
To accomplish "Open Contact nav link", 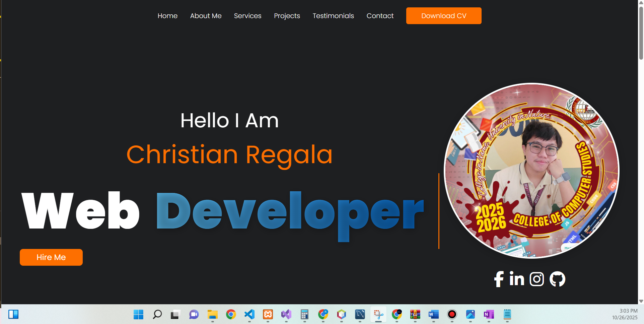I will point(380,16).
